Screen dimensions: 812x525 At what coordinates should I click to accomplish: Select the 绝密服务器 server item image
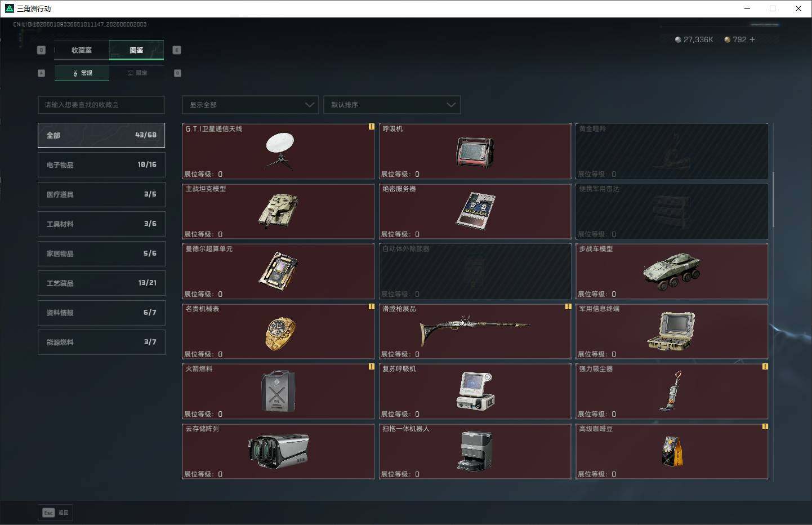(475, 211)
